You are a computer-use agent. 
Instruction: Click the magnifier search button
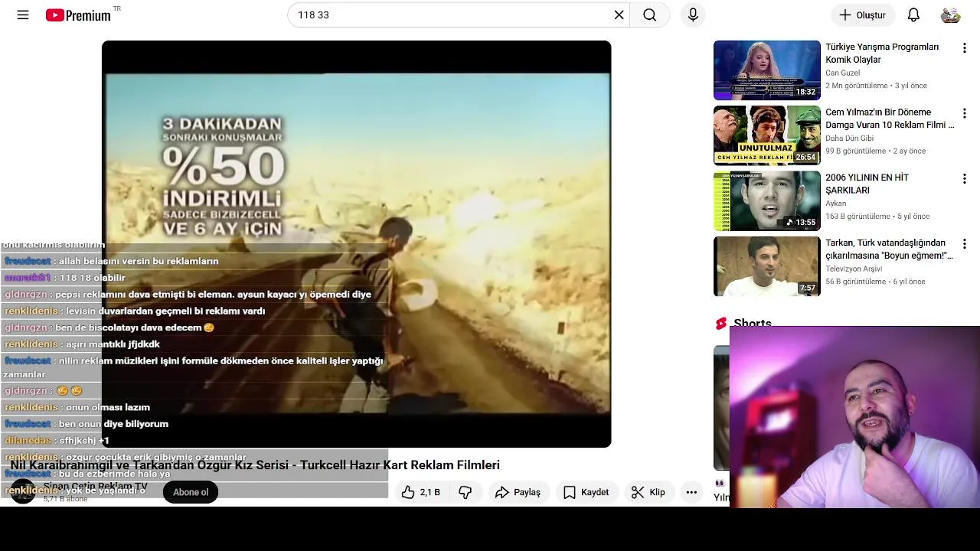click(x=649, y=15)
